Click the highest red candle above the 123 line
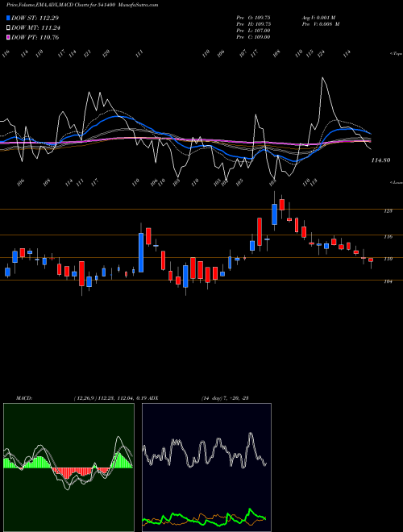The height and width of the screenshot is (532, 403). [x=281, y=205]
